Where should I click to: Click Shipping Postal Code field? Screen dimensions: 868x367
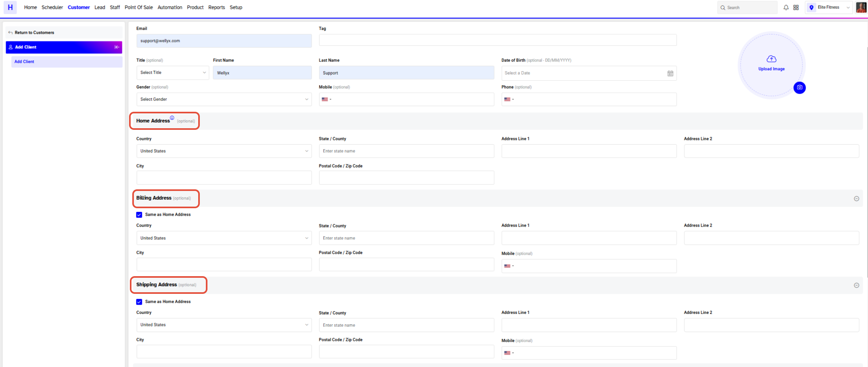(x=406, y=351)
